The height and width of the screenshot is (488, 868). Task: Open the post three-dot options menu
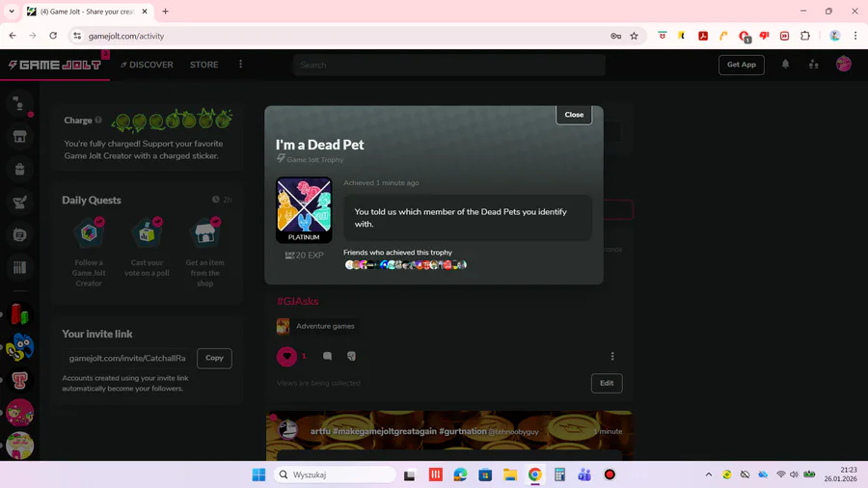tap(612, 356)
